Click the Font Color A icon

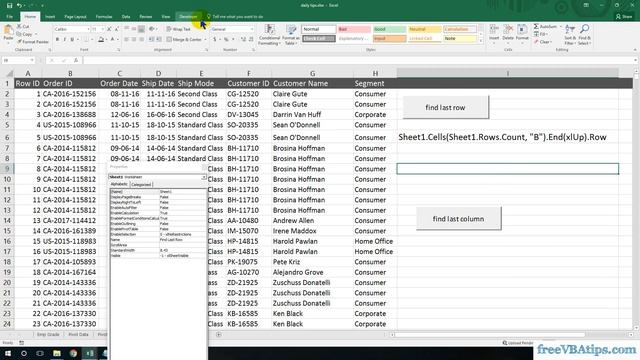tap(113, 40)
